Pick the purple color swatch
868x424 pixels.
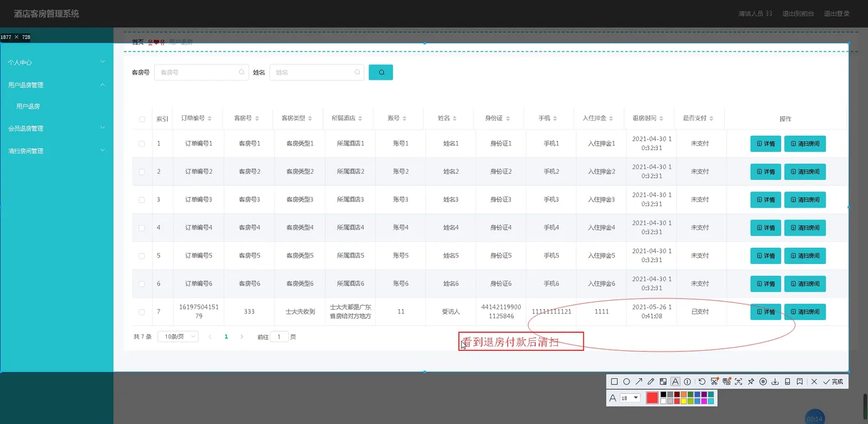[704, 394]
